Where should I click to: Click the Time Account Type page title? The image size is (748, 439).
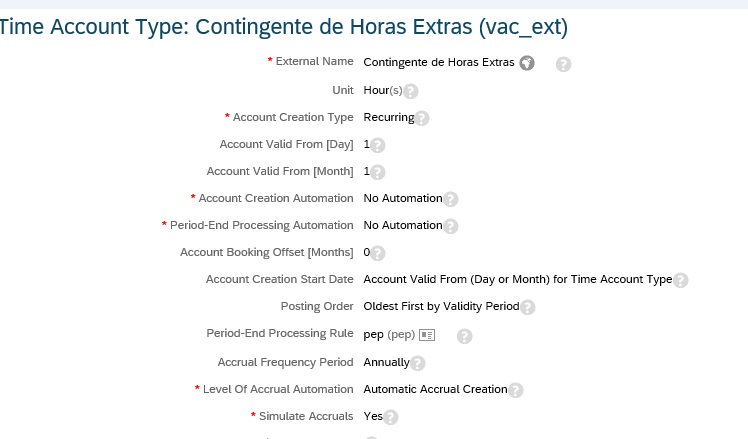283,27
